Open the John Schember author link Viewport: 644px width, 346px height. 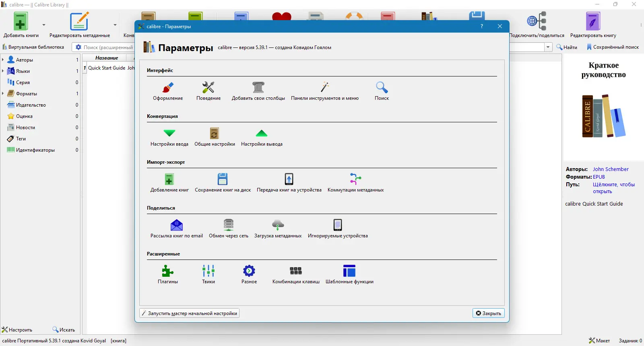coord(611,169)
